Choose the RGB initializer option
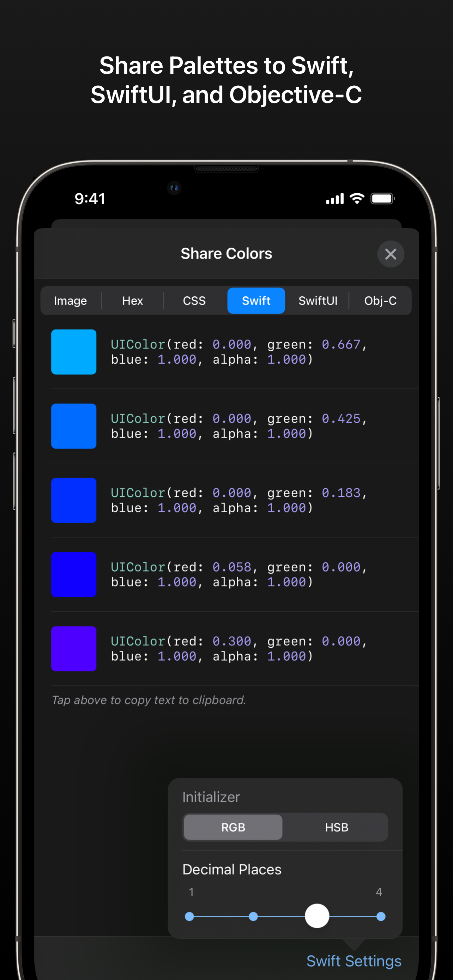 pos(233,827)
